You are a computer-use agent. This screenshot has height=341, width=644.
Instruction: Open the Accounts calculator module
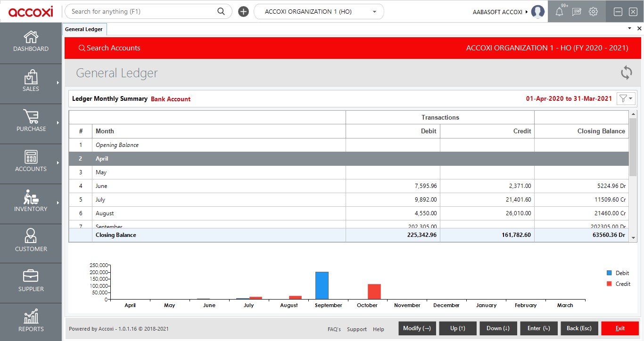pyautogui.click(x=31, y=162)
